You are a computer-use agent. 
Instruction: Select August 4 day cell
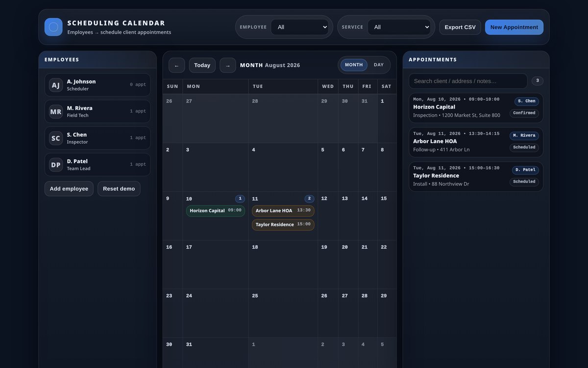283,167
